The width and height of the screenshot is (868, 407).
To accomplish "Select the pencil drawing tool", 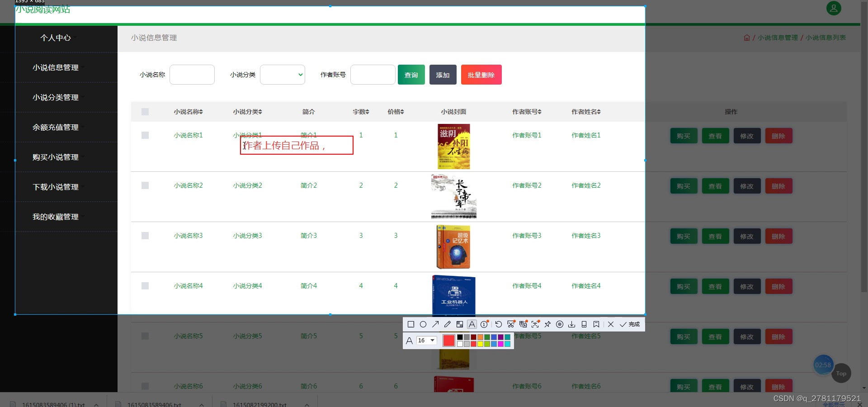I will pos(448,324).
